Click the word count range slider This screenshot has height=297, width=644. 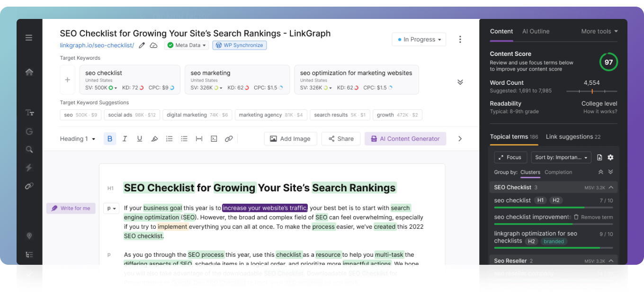pyautogui.click(x=591, y=91)
